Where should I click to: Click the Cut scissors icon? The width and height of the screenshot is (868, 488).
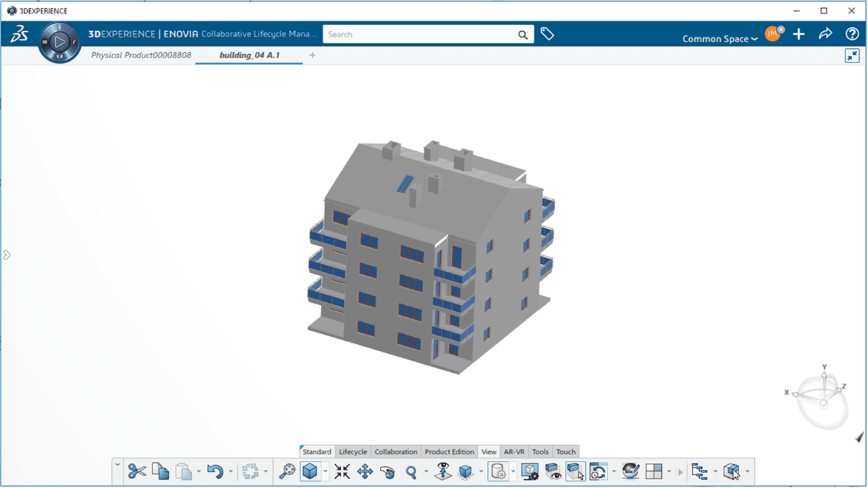point(137,471)
